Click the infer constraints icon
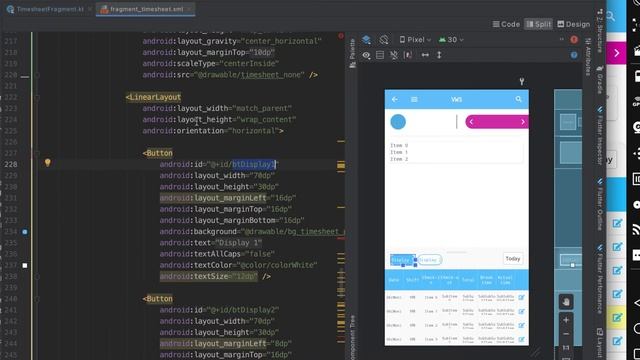 point(408,55)
